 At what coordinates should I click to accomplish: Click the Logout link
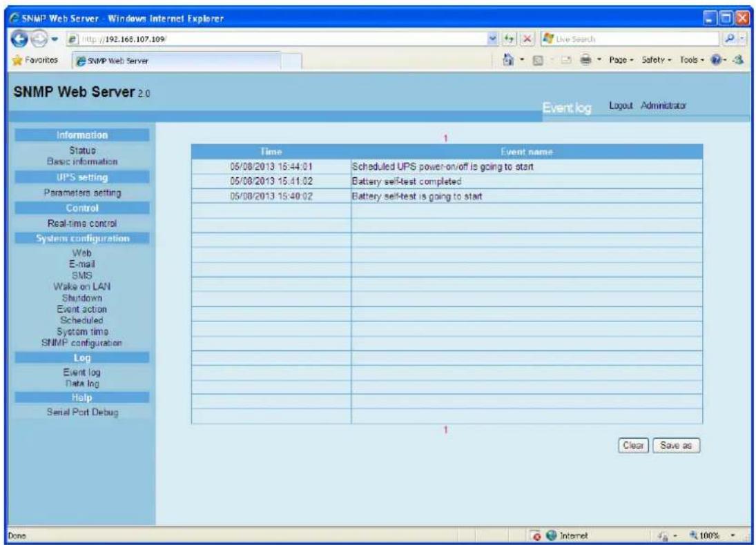point(621,106)
